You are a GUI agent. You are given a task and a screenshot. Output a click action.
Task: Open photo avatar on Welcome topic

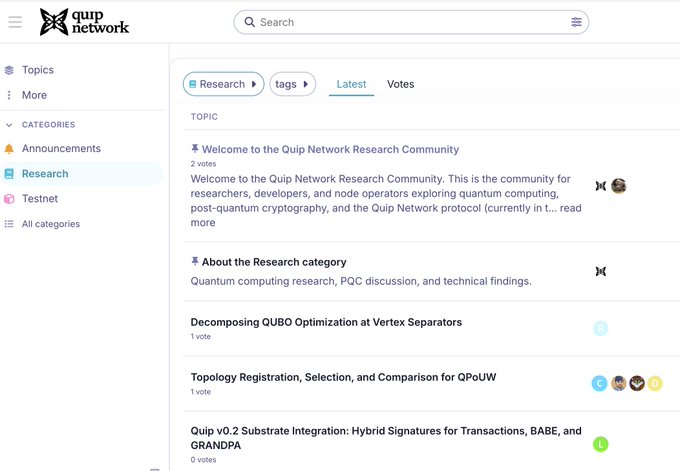click(x=619, y=186)
